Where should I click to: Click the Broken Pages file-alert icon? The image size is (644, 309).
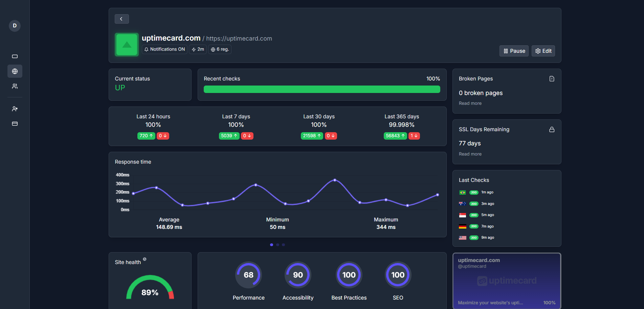(552, 79)
